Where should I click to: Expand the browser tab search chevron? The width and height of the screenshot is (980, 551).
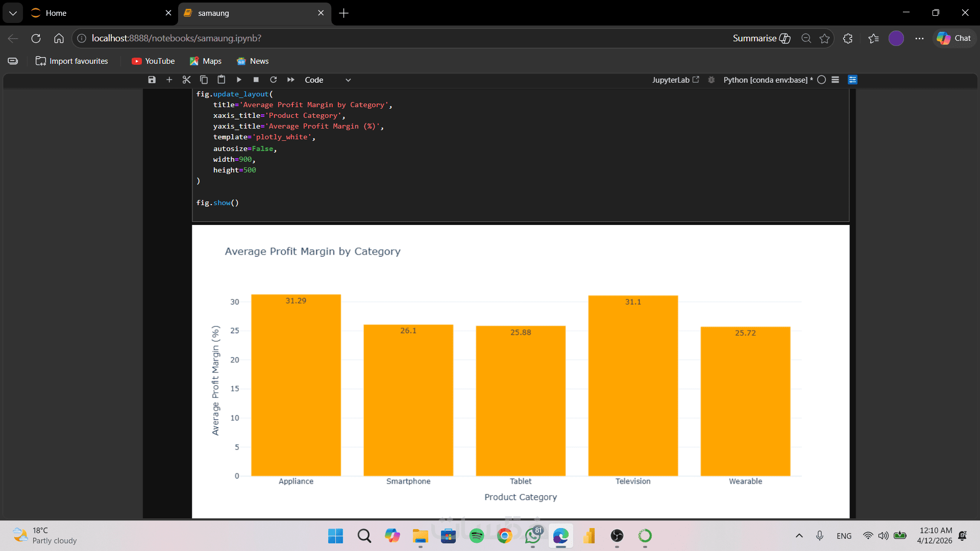tap(13, 13)
